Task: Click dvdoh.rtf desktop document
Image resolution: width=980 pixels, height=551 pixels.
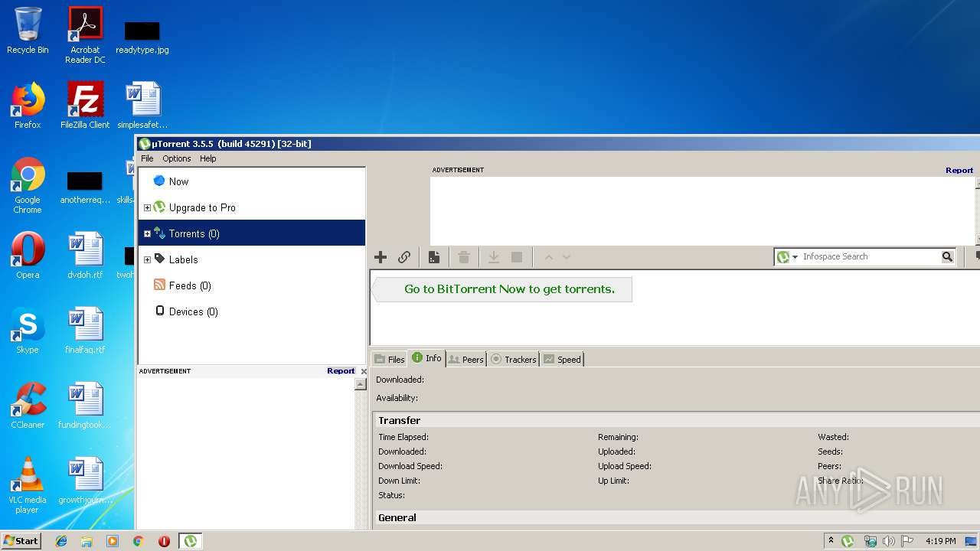Action: tap(85, 256)
